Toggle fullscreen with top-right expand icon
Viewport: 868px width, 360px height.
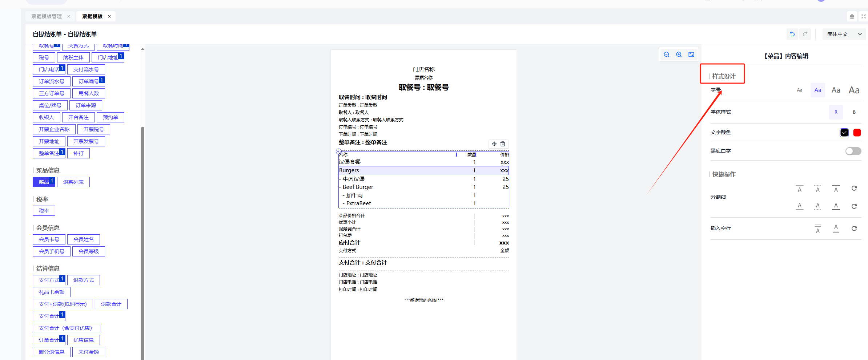coord(864,16)
